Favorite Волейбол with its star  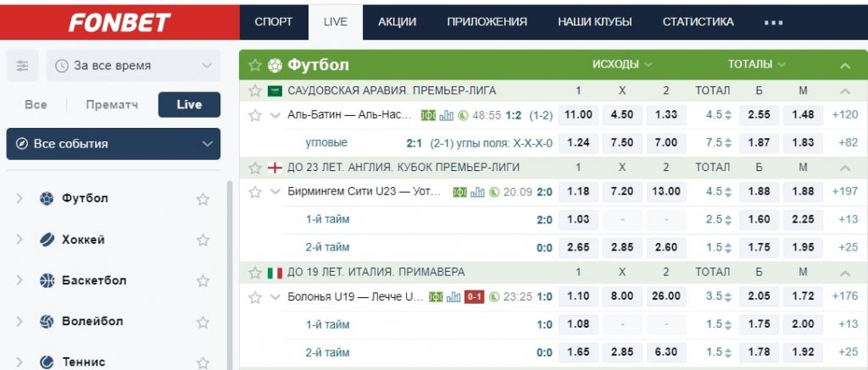tap(203, 322)
